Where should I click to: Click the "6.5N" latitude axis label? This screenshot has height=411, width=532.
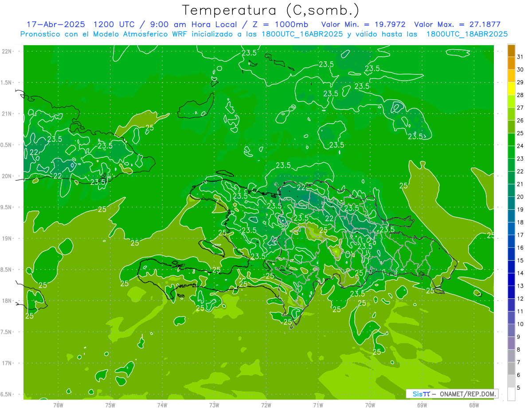[x=6, y=394]
